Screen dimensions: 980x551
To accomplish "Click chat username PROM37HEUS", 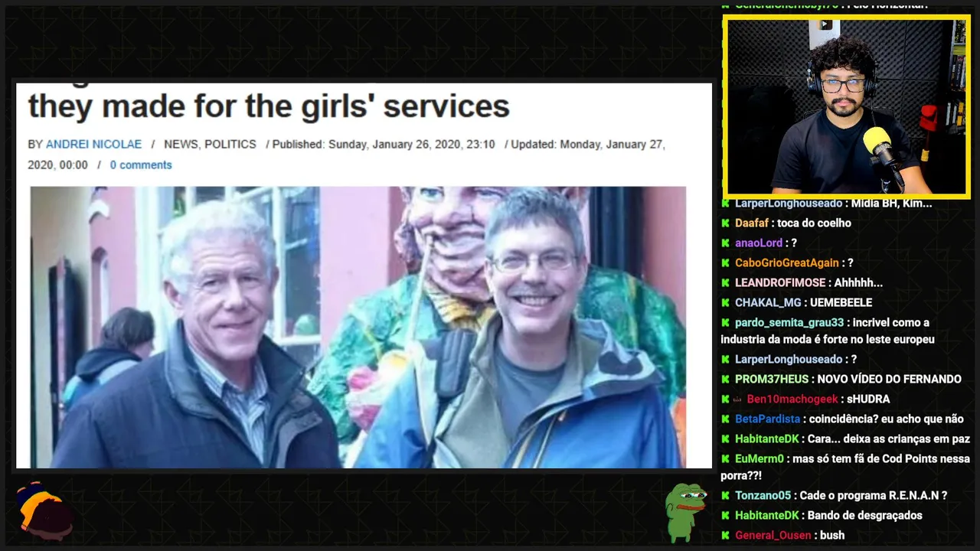I will [772, 380].
